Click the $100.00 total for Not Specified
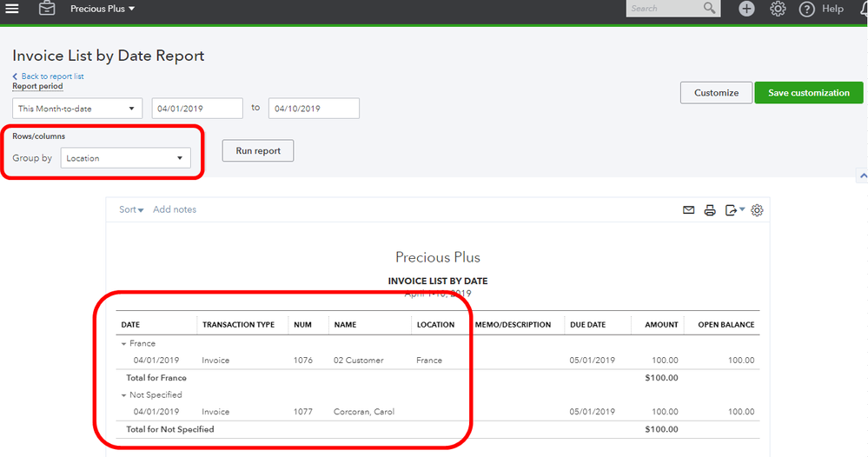The image size is (868, 457). coord(661,429)
